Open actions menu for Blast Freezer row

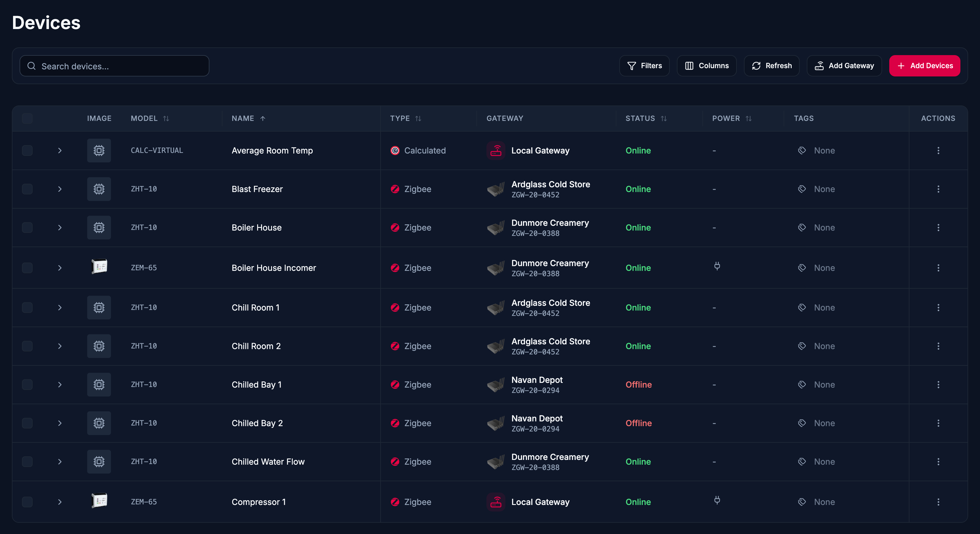pos(938,189)
